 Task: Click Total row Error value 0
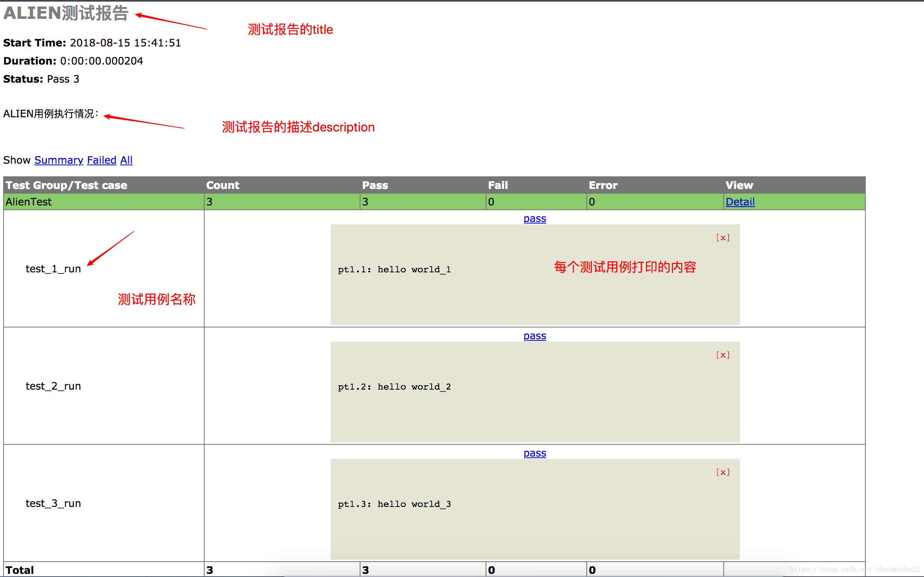coord(592,570)
